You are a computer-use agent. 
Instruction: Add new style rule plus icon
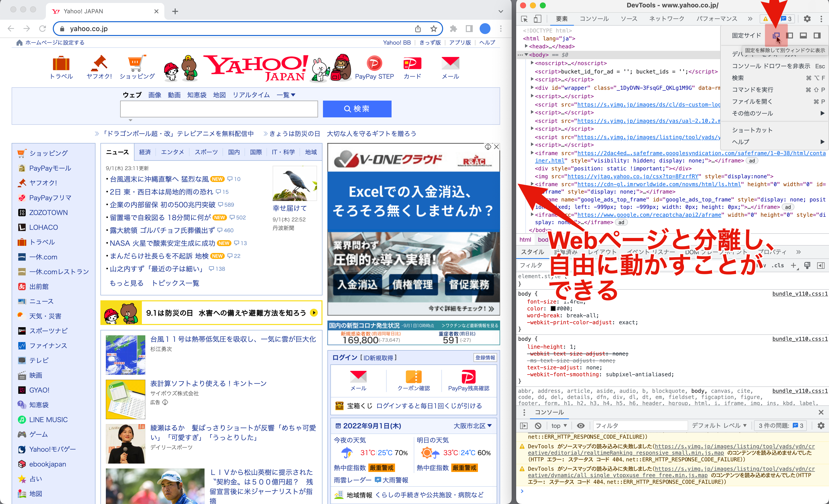(x=794, y=266)
